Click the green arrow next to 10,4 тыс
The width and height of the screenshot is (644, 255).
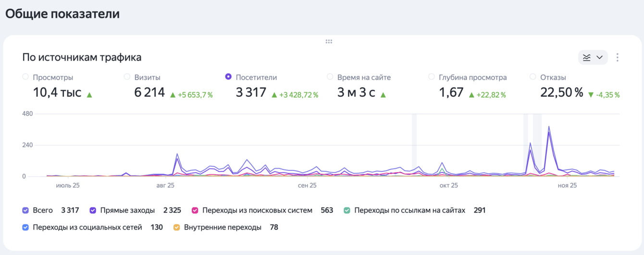click(89, 95)
